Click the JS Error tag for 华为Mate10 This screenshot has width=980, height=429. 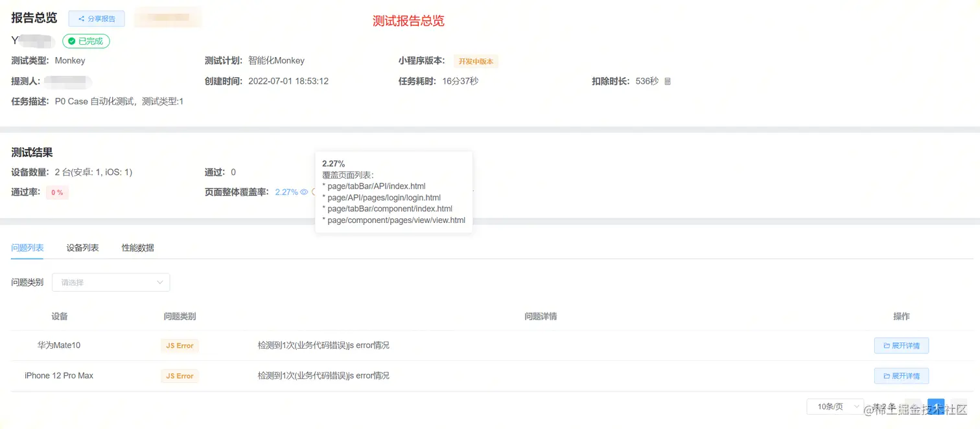coord(180,345)
